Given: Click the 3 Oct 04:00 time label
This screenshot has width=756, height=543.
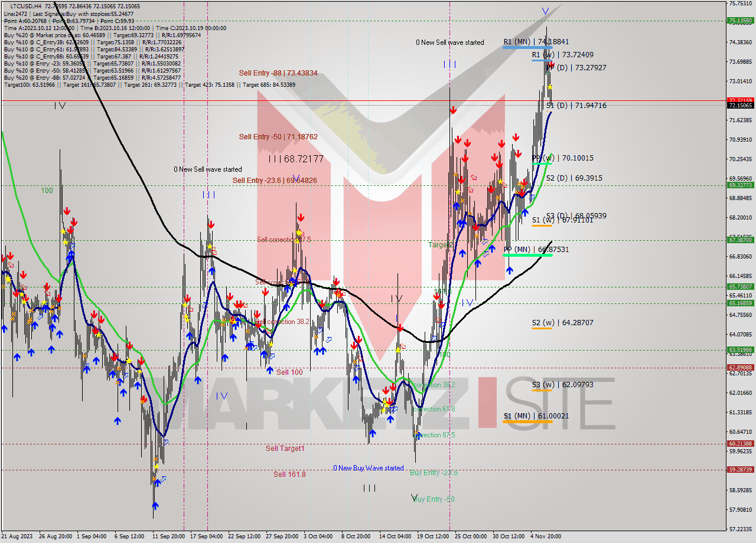Looking at the screenshot, I should point(318,537).
